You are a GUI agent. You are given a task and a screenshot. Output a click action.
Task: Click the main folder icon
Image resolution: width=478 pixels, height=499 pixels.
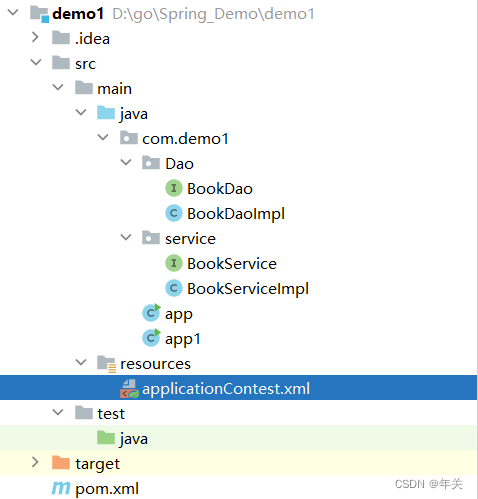[x=84, y=87]
